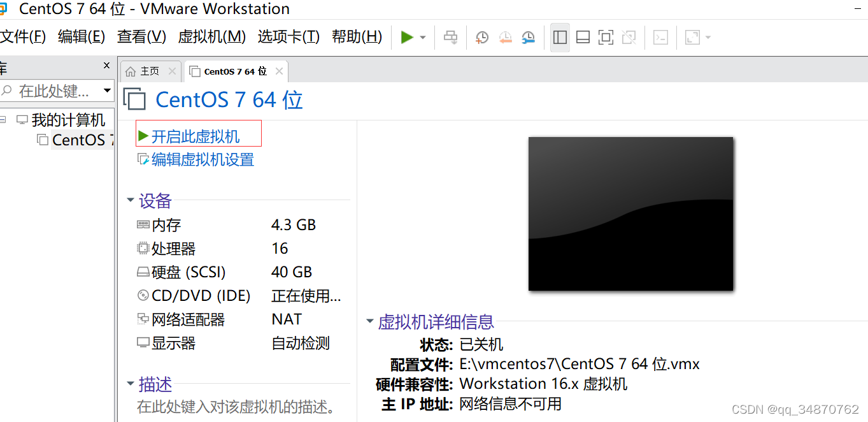The image size is (868, 422).
Task: Click the hard disk drive icon
Action: point(143,272)
